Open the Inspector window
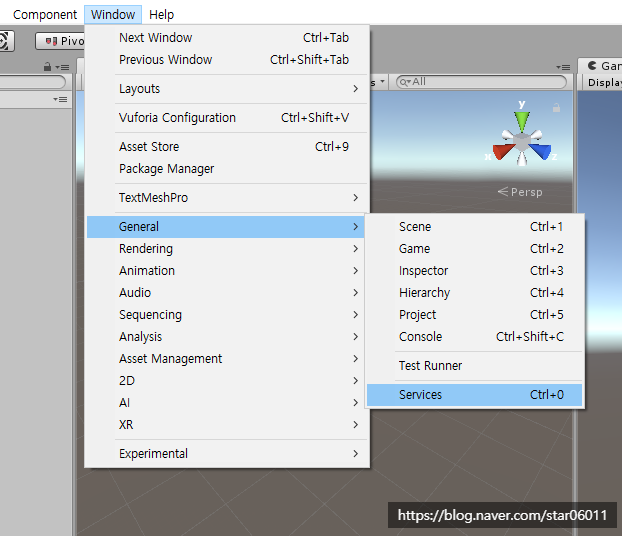Viewport: 622px width, 536px height. click(474, 271)
